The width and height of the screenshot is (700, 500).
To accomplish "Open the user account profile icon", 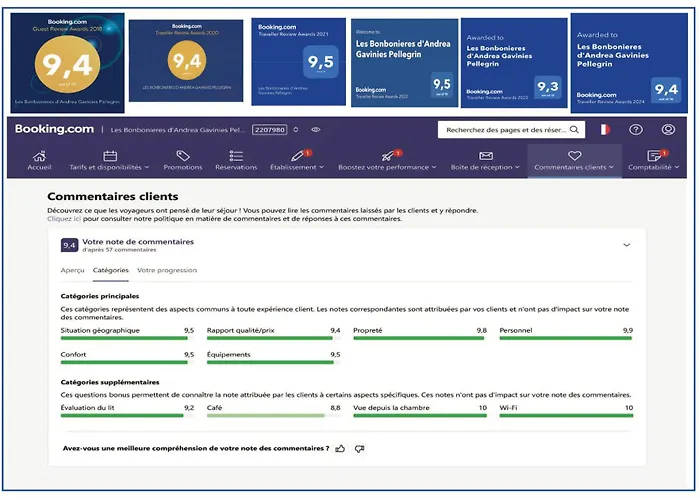I will (668, 129).
